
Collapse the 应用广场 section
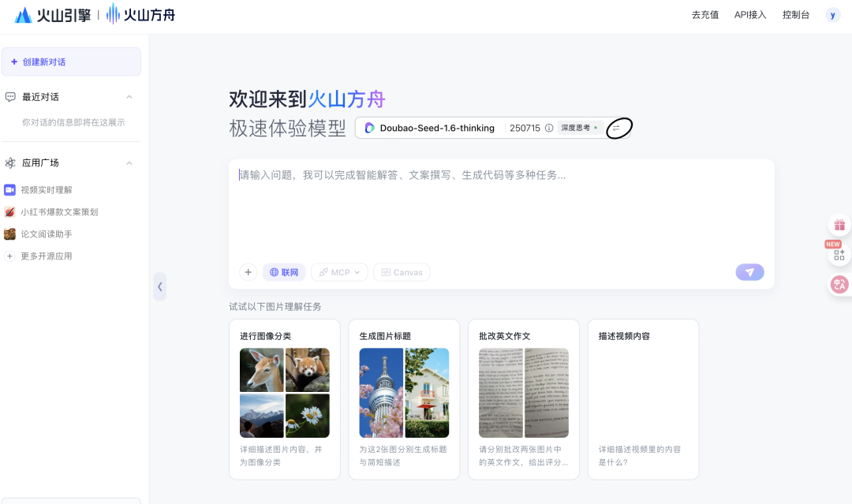tap(131, 162)
